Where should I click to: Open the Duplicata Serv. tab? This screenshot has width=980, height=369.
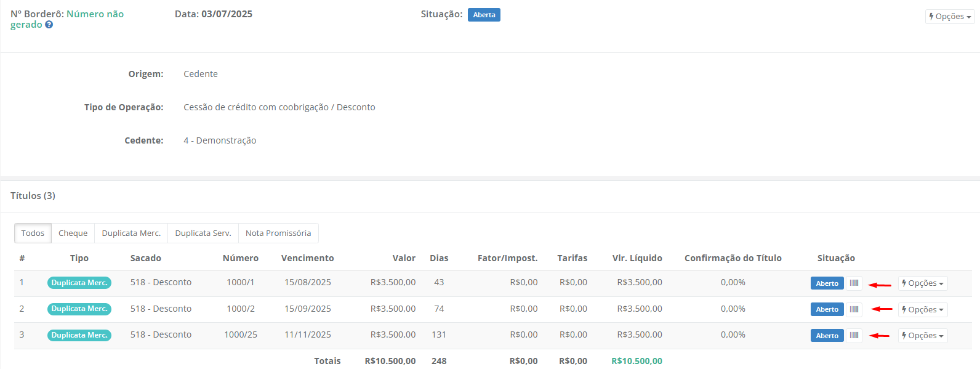(203, 233)
